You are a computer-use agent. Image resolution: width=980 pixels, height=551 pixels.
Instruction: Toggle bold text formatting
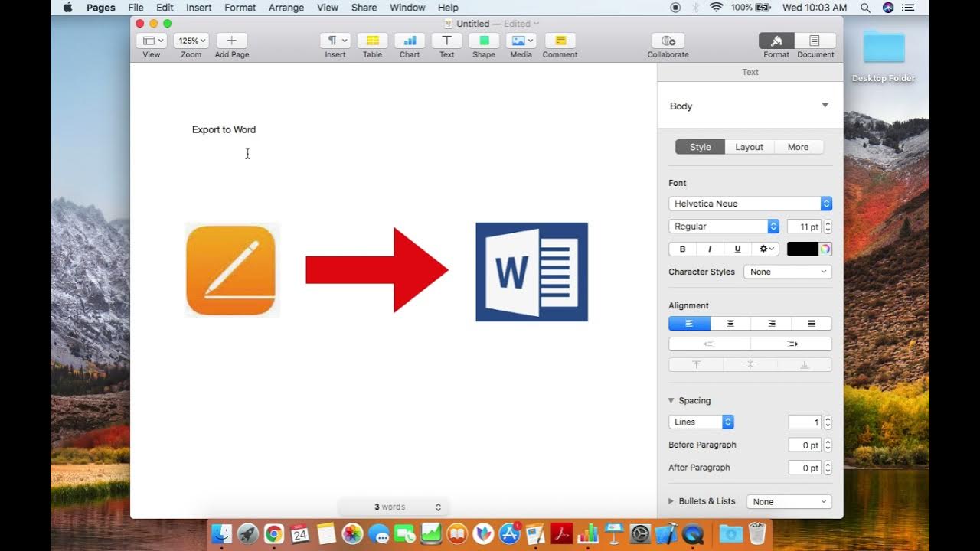682,249
